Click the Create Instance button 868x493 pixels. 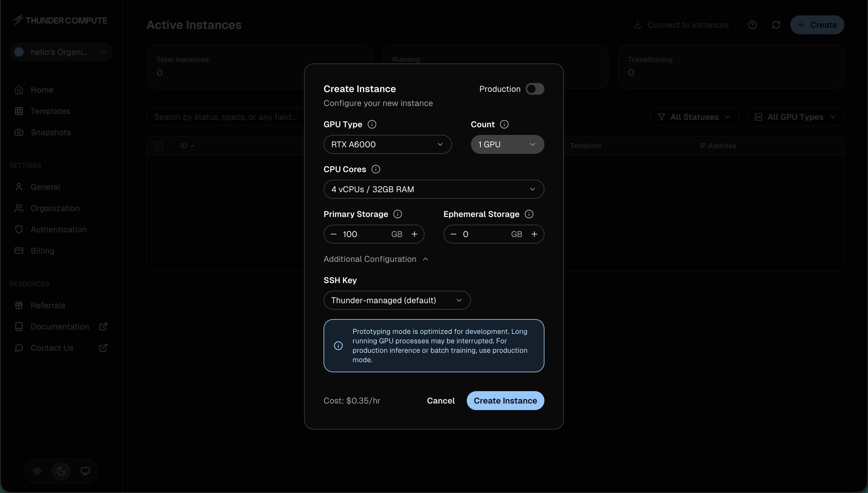point(505,401)
